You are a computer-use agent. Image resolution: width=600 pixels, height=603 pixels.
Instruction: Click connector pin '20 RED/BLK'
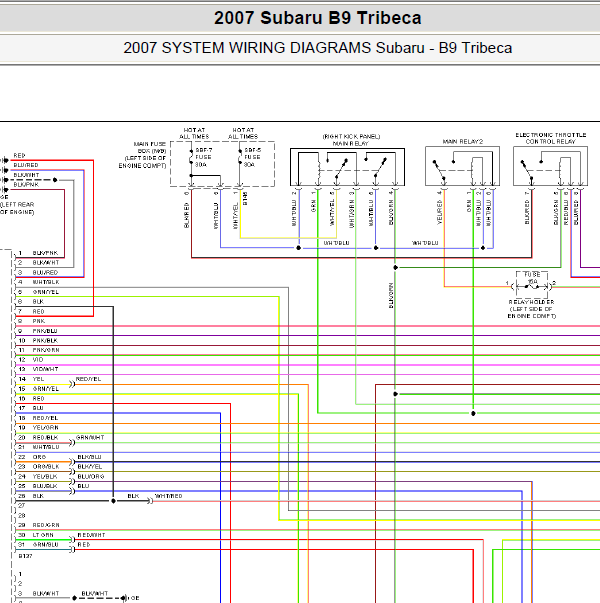[38, 437]
